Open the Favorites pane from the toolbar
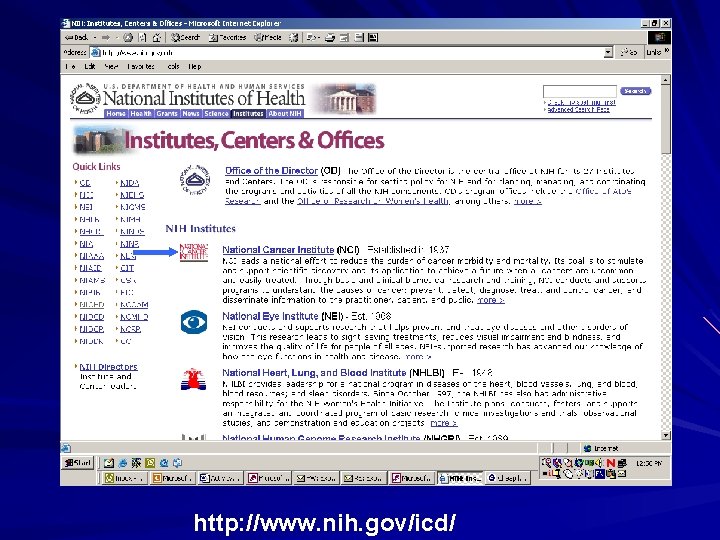The width and height of the screenshot is (720, 540). click(x=227, y=38)
